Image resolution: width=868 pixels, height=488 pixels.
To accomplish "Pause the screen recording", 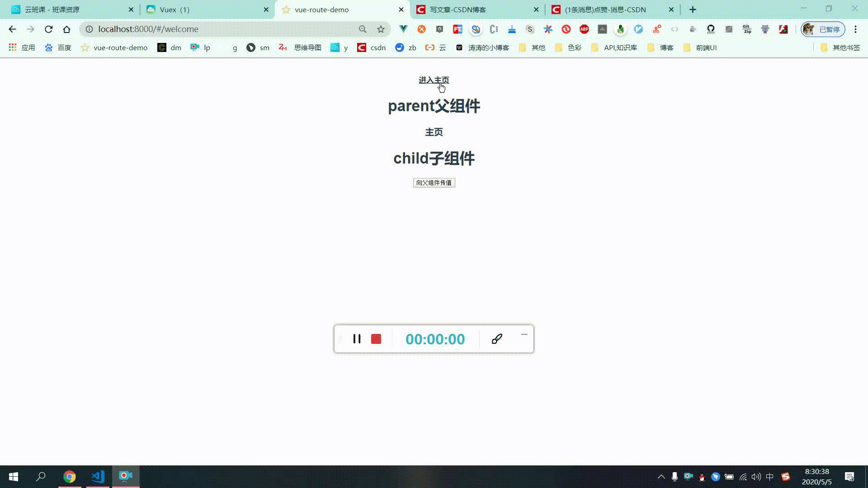I will 357,339.
